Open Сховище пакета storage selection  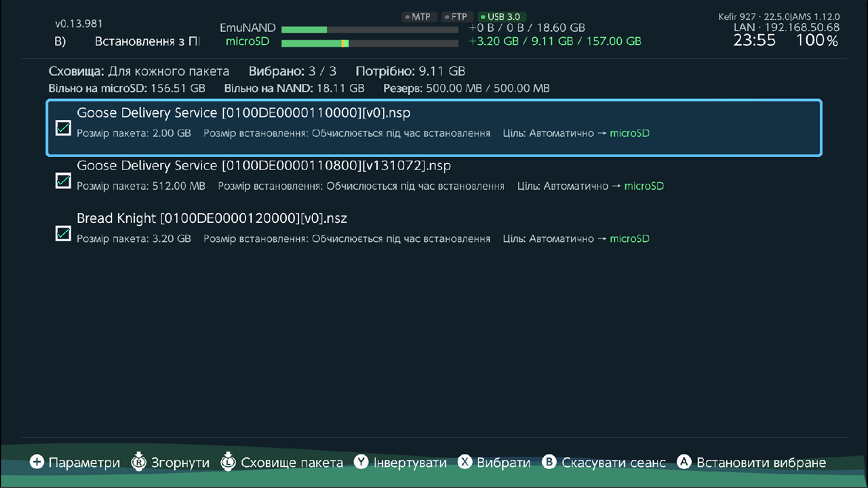pyautogui.click(x=292, y=462)
